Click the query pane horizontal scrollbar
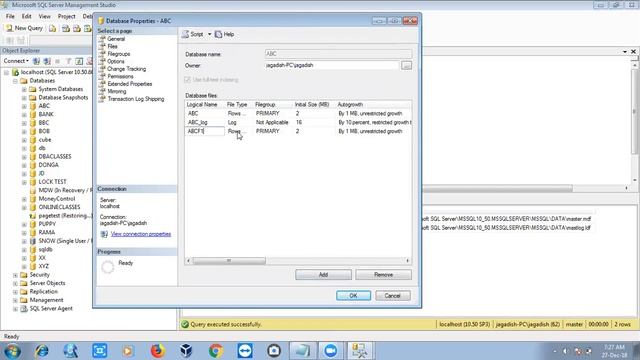 [x=497, y=188]
